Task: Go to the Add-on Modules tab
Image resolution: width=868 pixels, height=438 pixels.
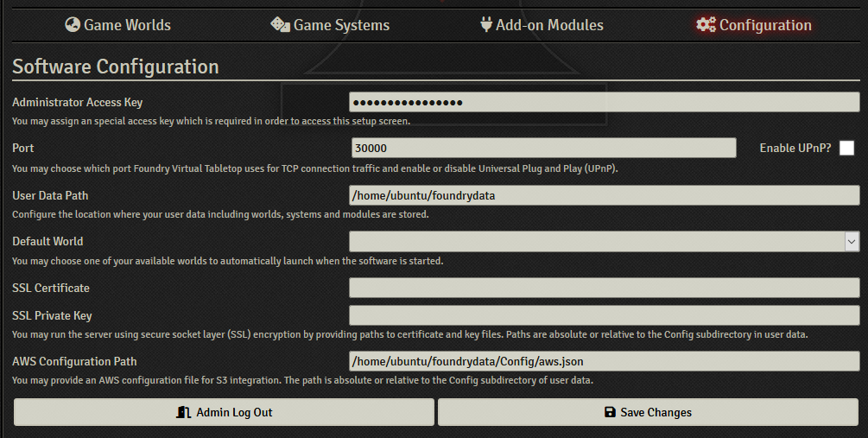Action: pyautogui.click(x=542, y=25)
